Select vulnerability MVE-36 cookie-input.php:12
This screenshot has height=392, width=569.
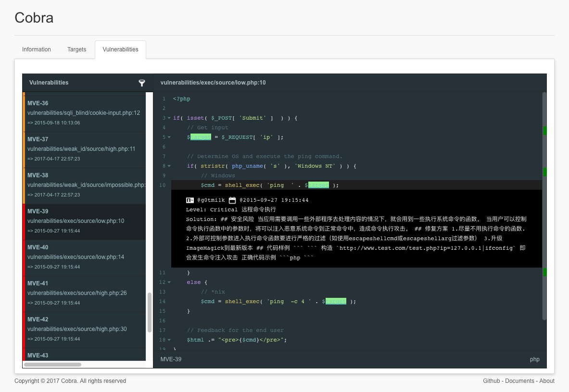pyautogui.click(x=84, y=113)
